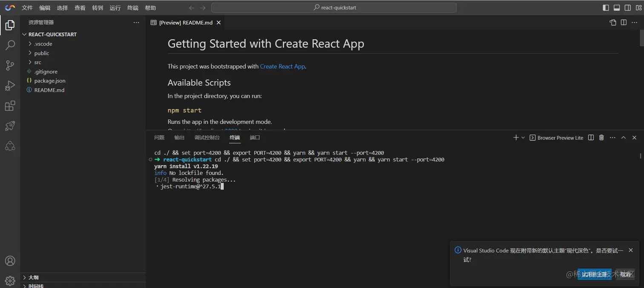Click the app logo in the title bar
Viewport: 644px width, 288px height.
click(x=10, y=8)
